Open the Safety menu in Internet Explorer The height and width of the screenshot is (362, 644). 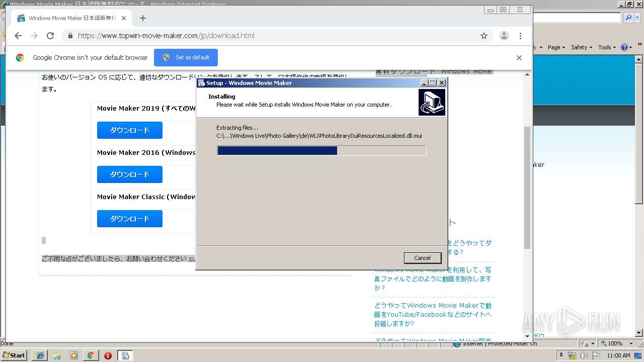point(582,47)
